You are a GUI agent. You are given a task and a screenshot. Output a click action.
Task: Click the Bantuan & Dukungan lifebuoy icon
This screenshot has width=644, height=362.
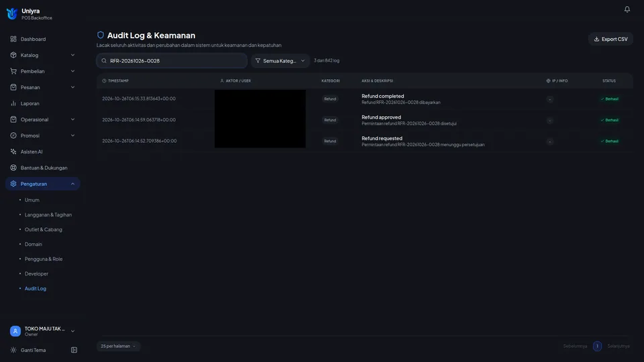(x=13, y=168)
